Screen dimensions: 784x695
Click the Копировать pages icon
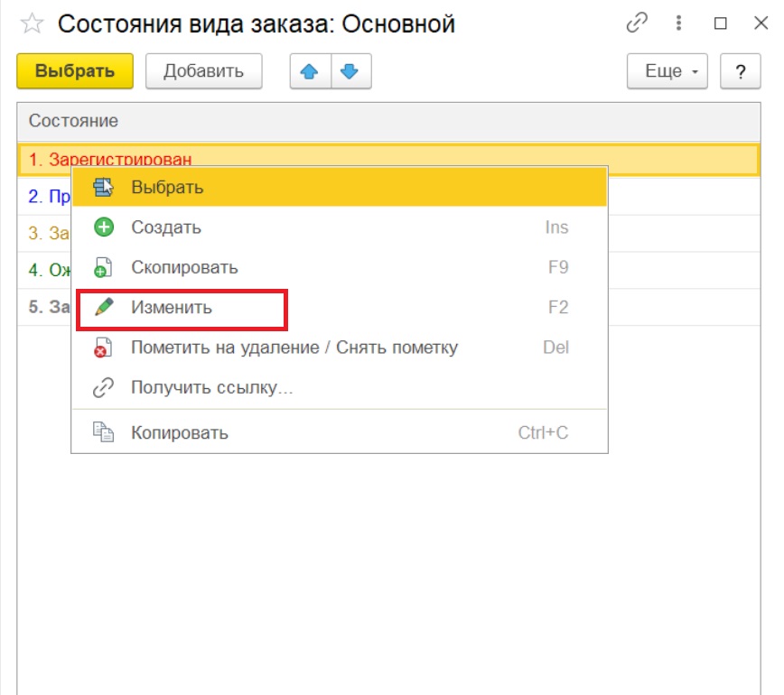click(x=104, y=433)
